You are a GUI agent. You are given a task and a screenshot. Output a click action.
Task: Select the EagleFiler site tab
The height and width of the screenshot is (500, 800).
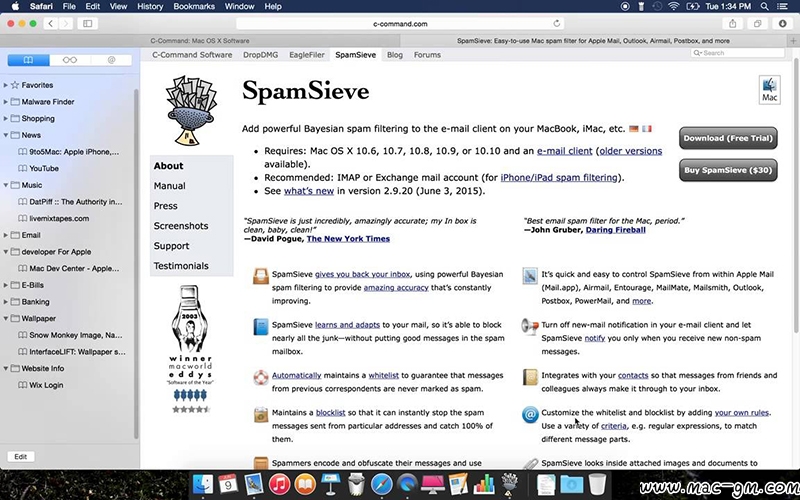pos(307,55)
